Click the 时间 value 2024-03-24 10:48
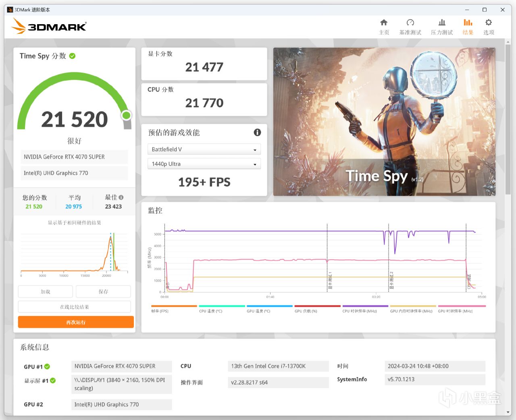The image size is (516, 420). tap(435, 366)
